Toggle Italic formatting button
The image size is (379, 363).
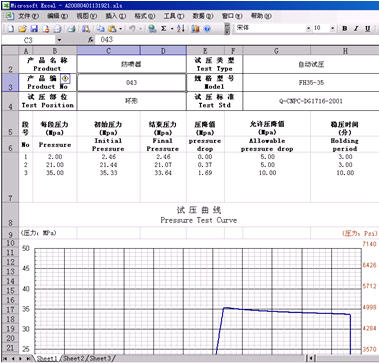(356, 29)
